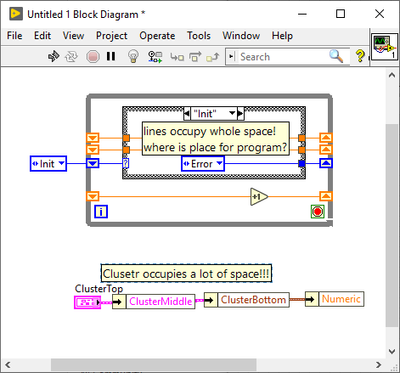Screen dimensions: 400x373
Task: Open the File menu
Action: [15, 35]
